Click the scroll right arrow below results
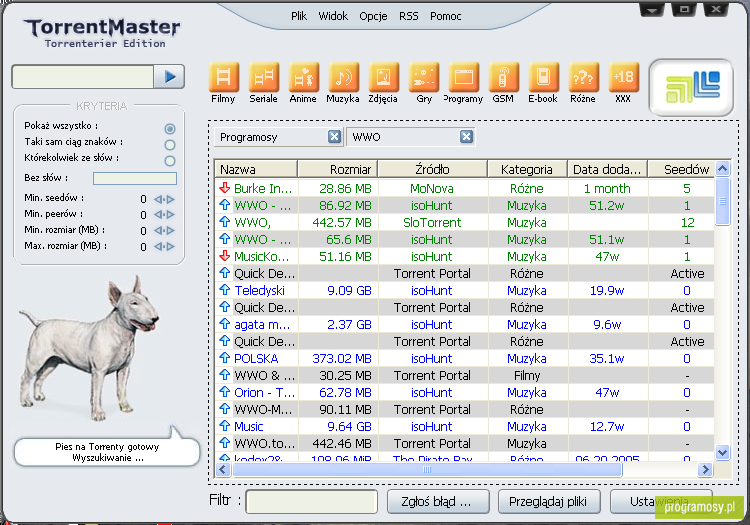Screen dimensions: 750x525 coord(705,470)
